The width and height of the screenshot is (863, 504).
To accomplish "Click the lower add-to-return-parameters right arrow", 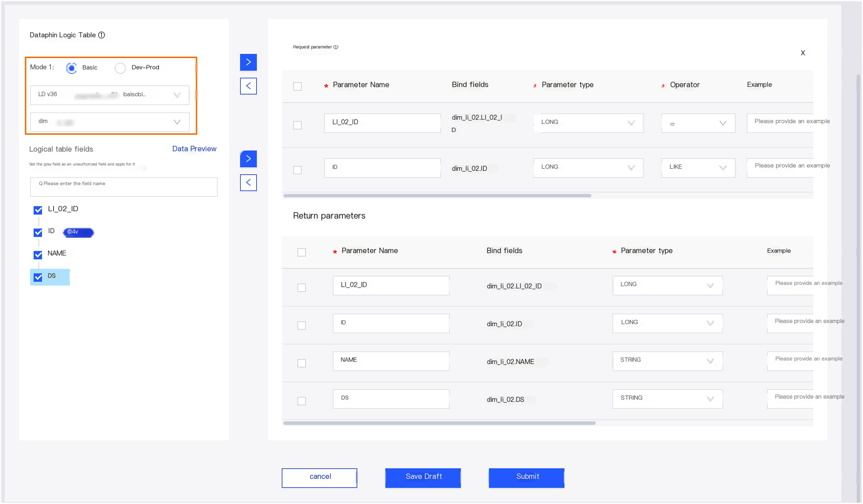I will 248,159.
